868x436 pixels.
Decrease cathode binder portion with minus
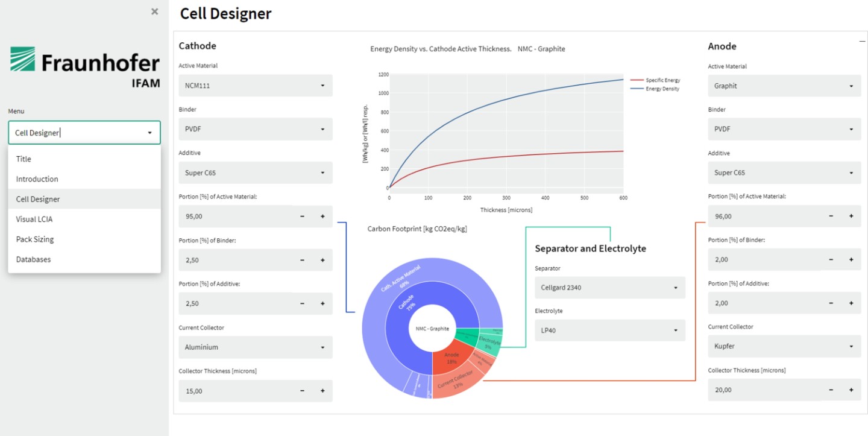303,260
